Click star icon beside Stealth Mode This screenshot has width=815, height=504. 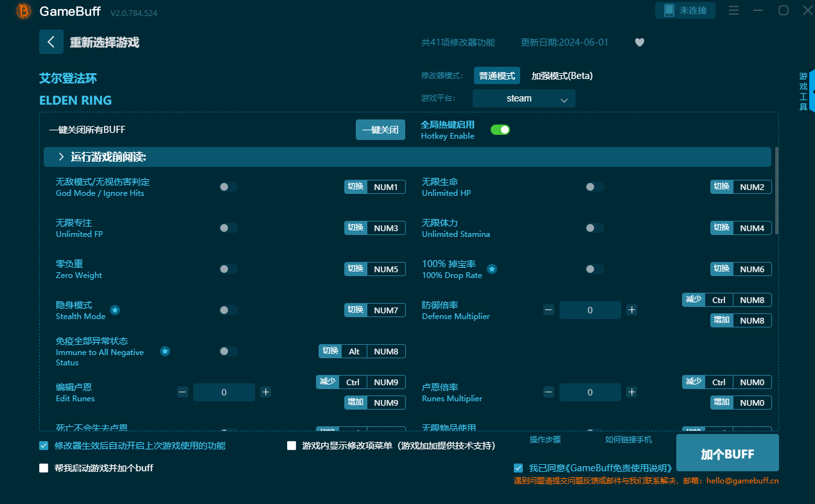(x=115, y=310)
